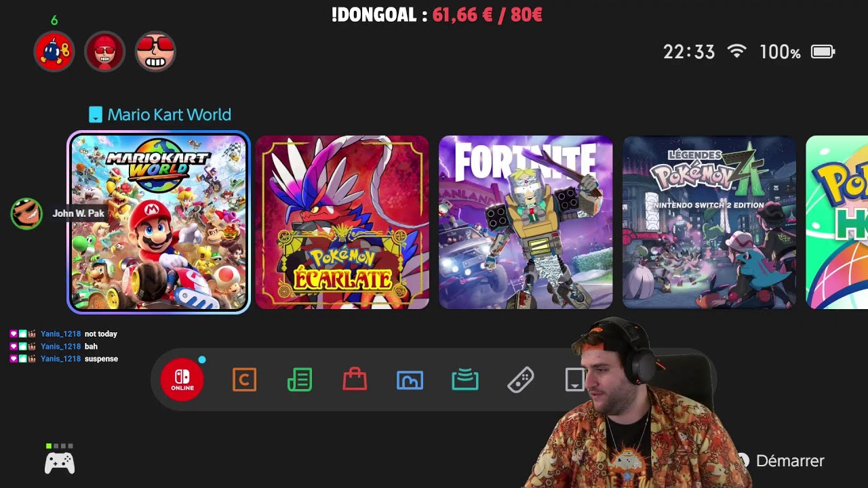Click the green number 6 above the Bob-omb avatar

tap(54, 20)
